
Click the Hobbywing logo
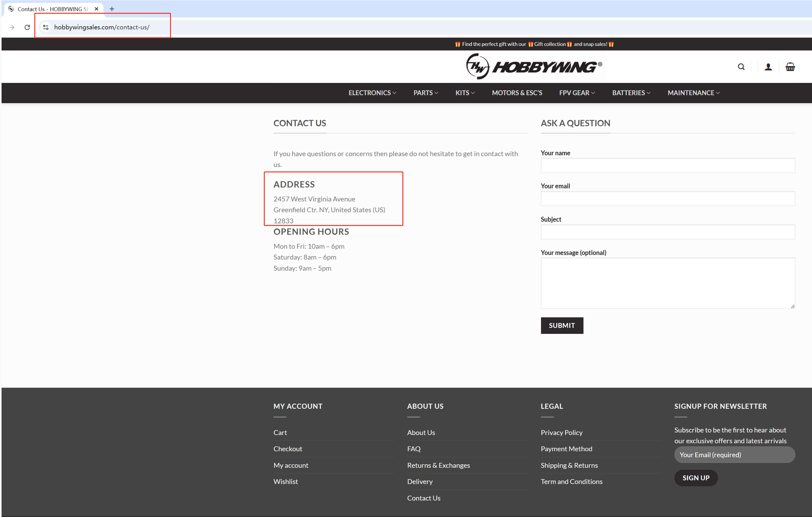[534, 67]
